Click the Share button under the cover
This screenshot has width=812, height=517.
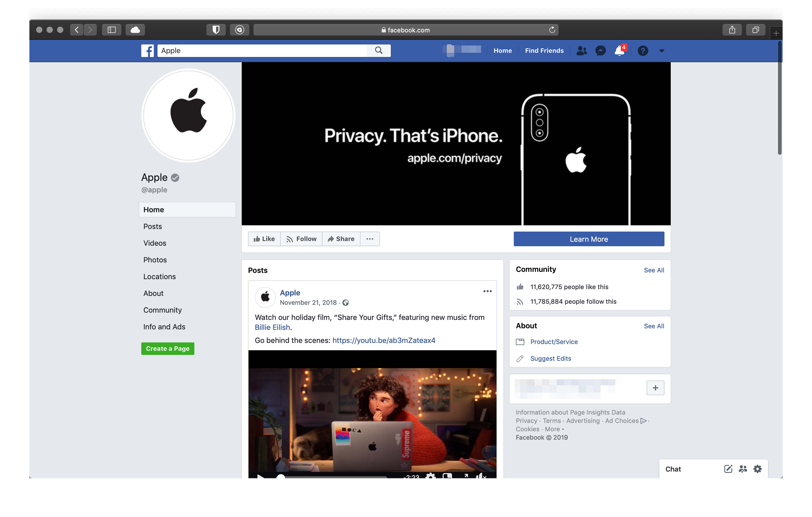coord(341,239)
